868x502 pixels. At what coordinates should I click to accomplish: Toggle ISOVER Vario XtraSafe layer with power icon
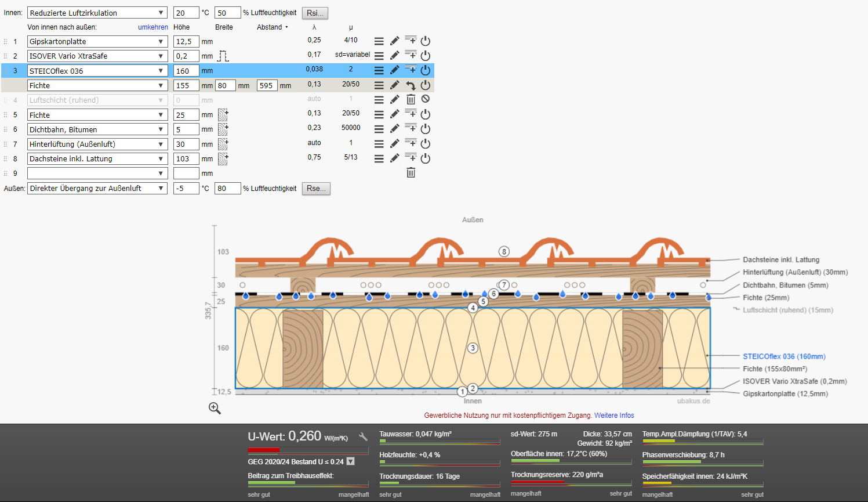point(426,56)
